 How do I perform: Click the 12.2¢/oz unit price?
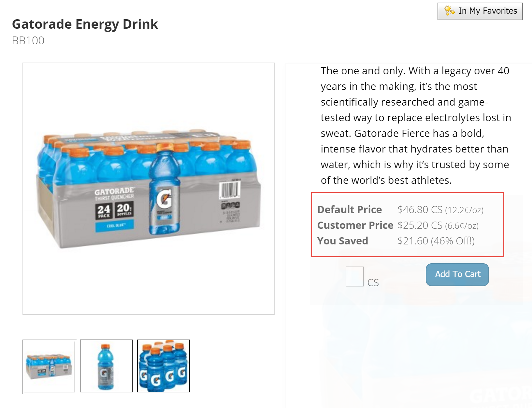(464, 210)
